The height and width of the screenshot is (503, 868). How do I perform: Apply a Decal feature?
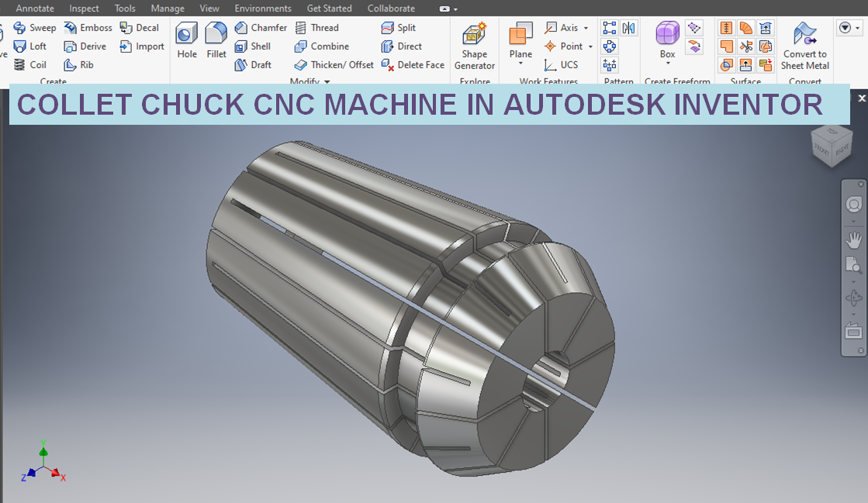[140, 28]
